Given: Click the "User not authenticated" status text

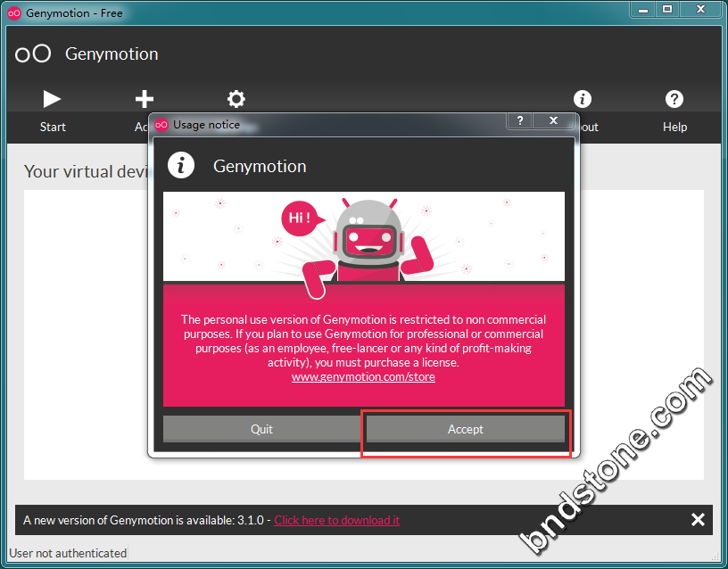Looking at the screenshot, I should (x=68, y=553).
